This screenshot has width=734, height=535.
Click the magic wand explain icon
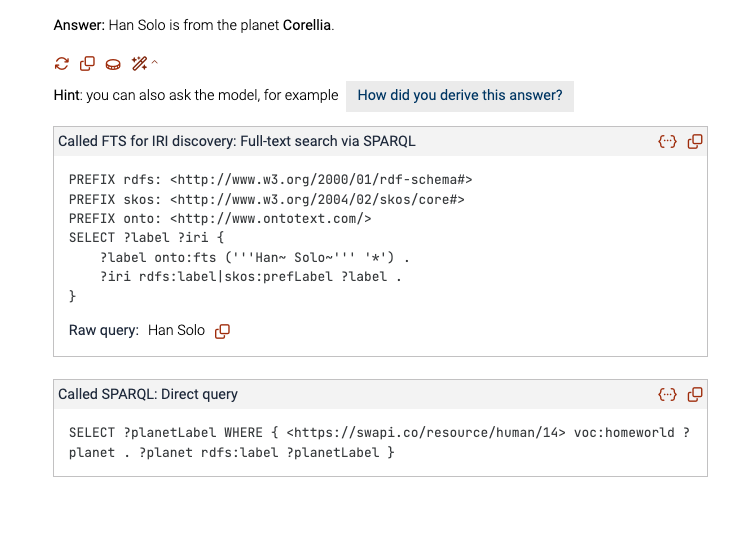[139, 63]
